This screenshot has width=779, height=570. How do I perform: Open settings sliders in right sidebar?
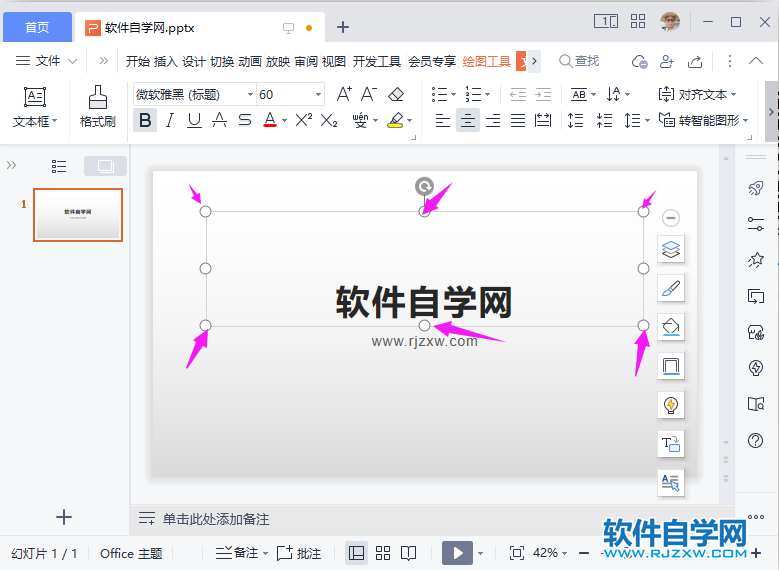point(756,224)
